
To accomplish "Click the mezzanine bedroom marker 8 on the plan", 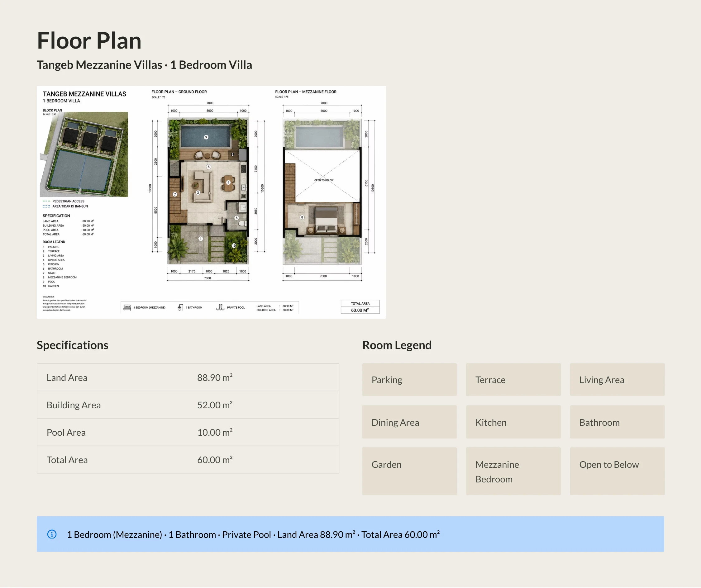I will click(302, 217).
